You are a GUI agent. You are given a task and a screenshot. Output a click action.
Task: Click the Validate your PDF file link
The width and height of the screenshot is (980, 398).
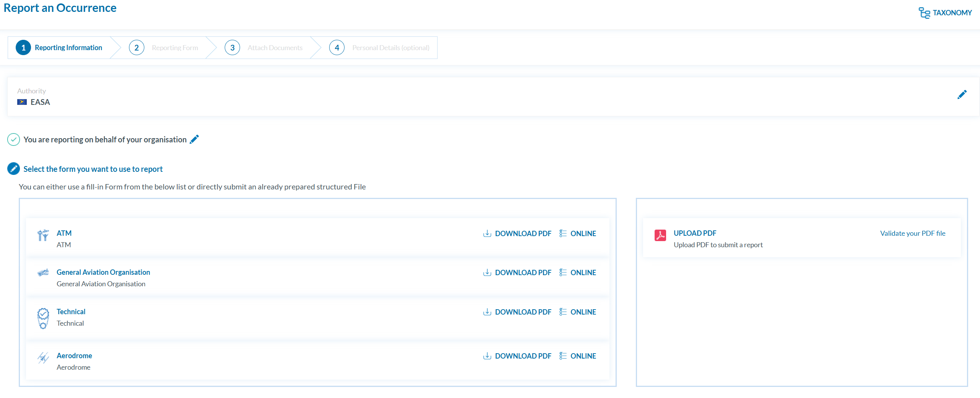[x=912, y=233]
